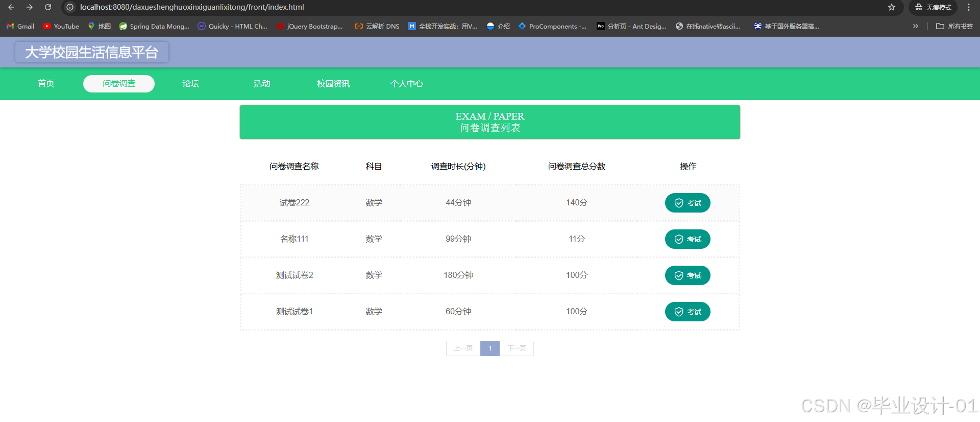Screen dimensions: 980x422
Task: Click page 1 in the pagination
Action: tap(490, 348)
